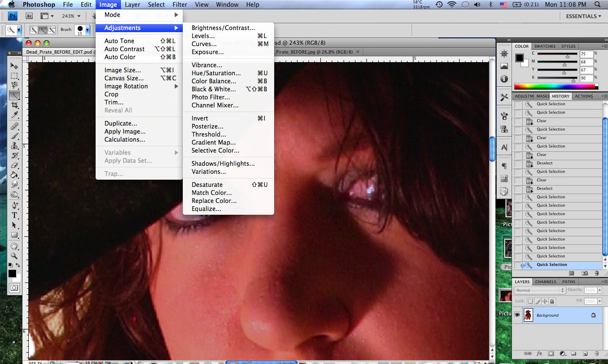Hide the Background layer visibility eye
Screen dimensions: 608x364
(x=517, y=315)
